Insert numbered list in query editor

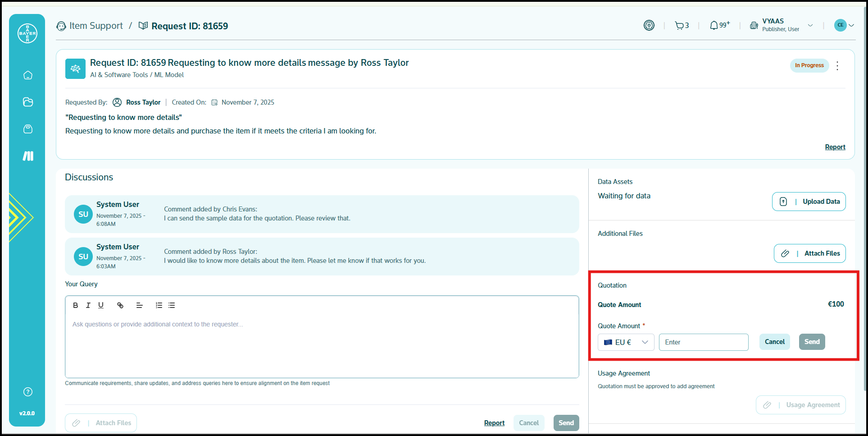[x=159, y=305]
